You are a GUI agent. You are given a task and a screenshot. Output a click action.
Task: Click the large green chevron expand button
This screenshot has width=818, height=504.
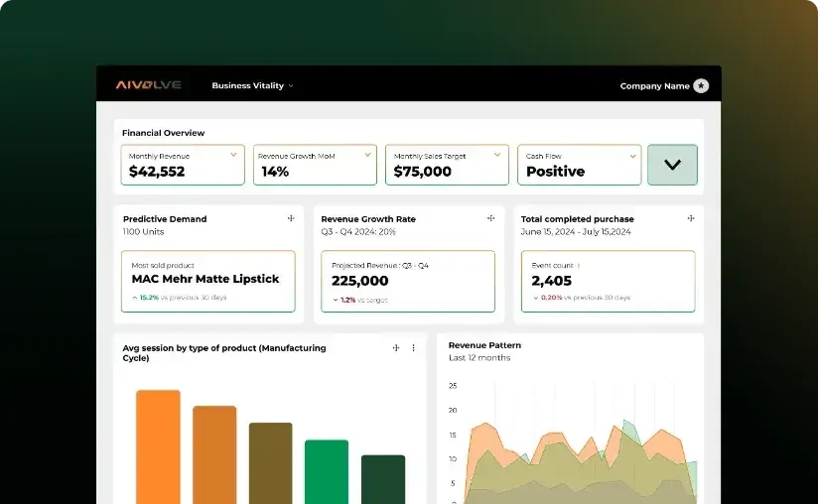point(672,165)
